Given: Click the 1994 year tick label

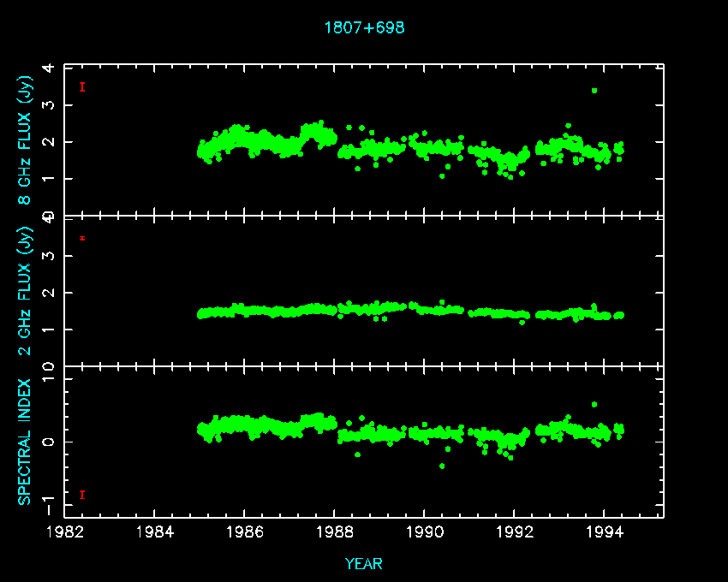Looking at the screenshot, I should (605, 532).
